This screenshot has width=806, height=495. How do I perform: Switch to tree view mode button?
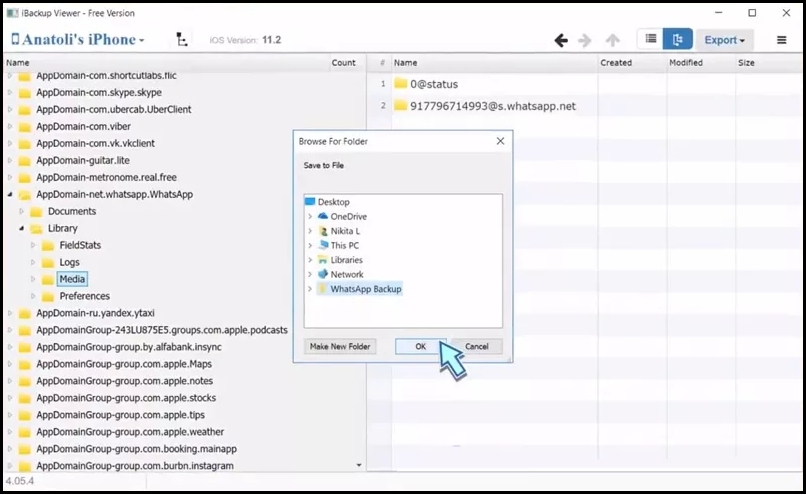tap(677, 39)
